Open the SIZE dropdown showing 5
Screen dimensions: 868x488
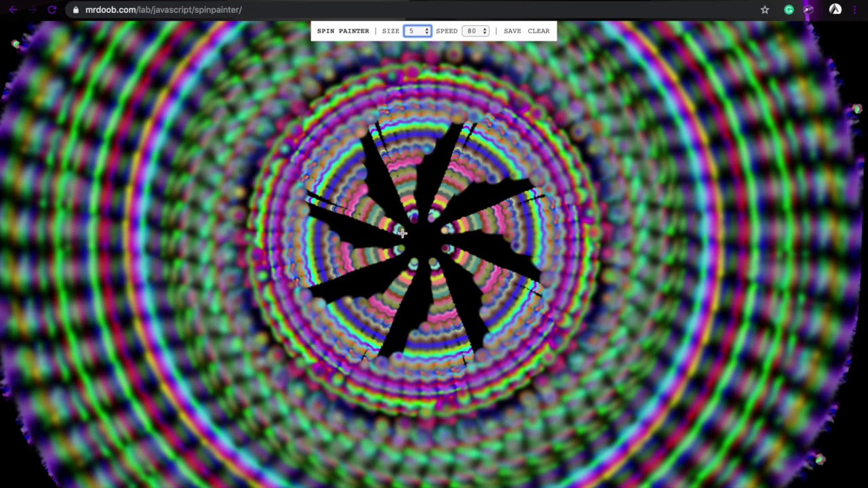pos(417,30)
